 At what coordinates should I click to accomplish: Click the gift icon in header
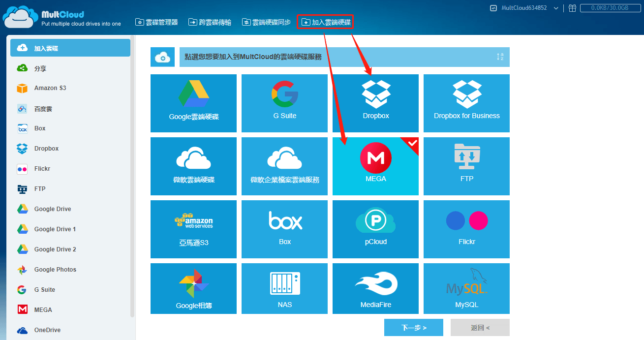(572, 8)
